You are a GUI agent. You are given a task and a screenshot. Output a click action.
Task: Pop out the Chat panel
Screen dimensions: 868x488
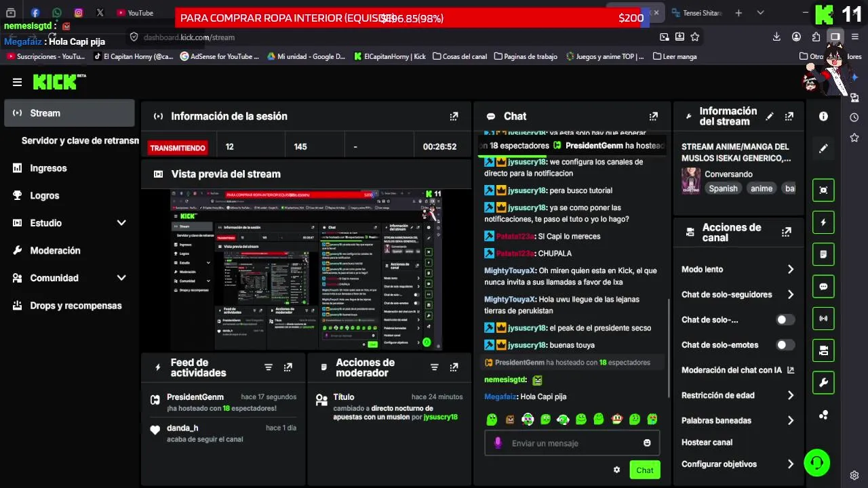[x=653, y=117]
